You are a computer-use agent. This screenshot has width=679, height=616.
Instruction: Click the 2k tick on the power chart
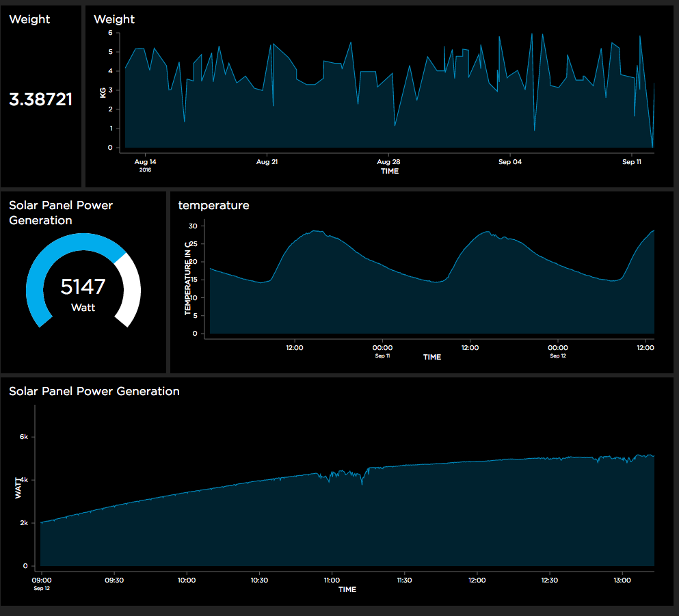coord(24,523)
